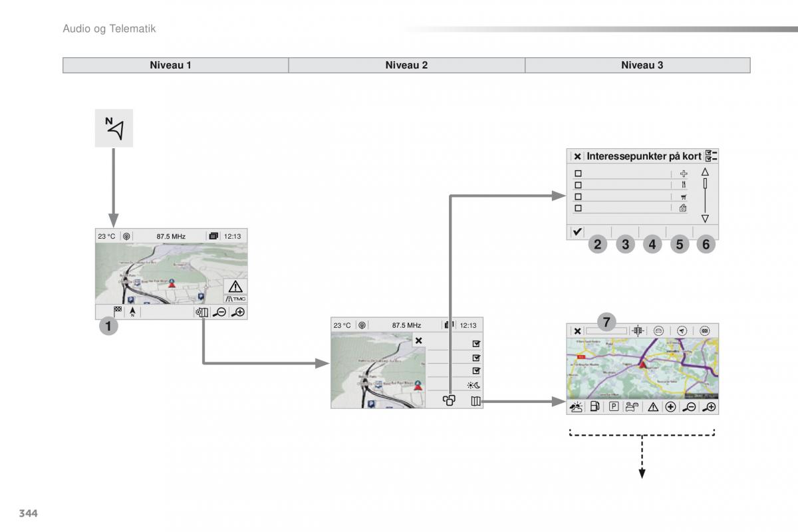Show the danger zones warning triangle

[x=653, y=407]
